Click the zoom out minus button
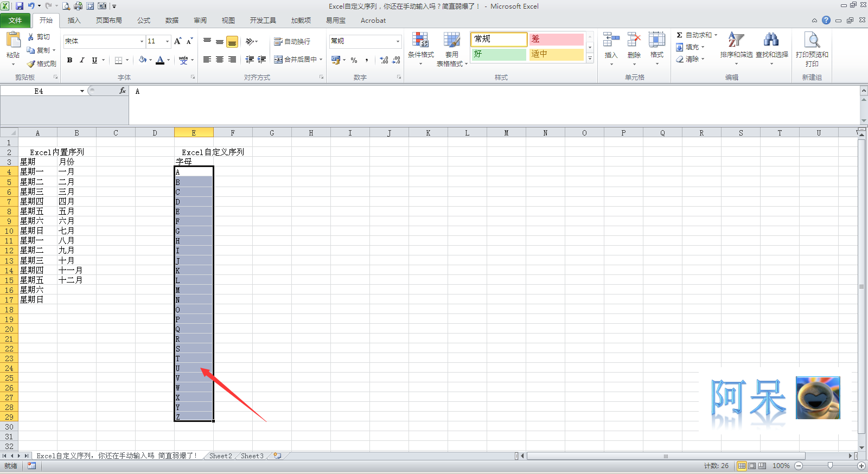Screen dimensions: 868x474 [x=799, y=466]
